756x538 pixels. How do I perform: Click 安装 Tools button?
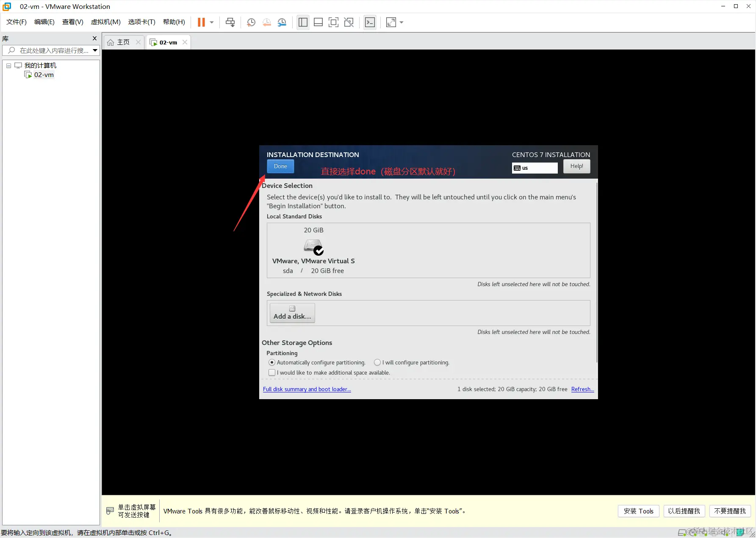click(x=638, y=511)
